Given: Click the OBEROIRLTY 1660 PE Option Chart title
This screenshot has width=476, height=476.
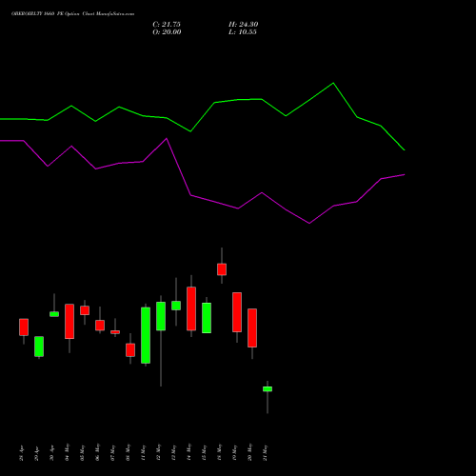Looking at the screenshot, I should [72, 14].
